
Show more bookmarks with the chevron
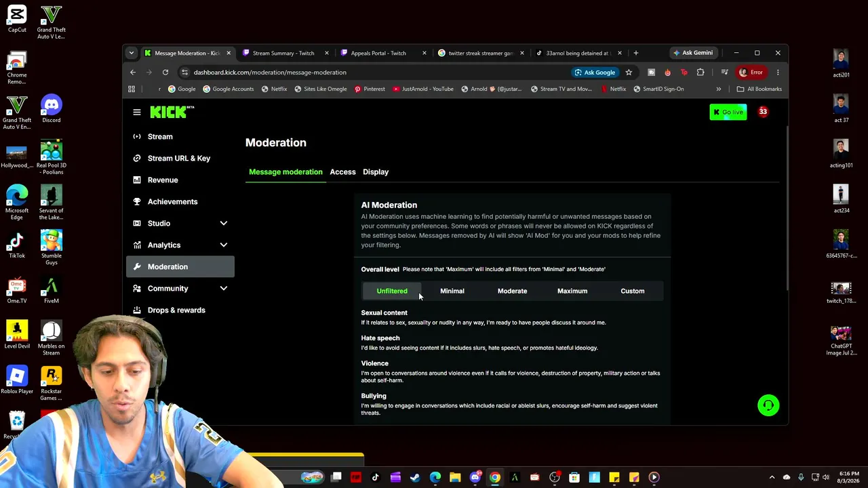pos(719,89)
